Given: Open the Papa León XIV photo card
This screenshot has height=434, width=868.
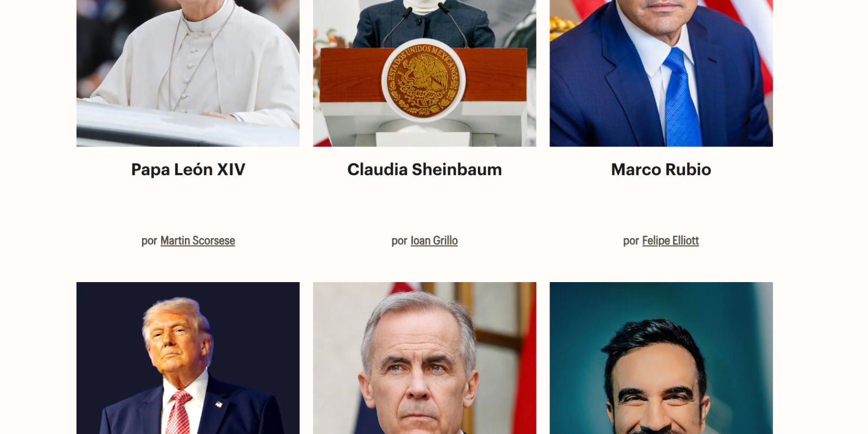Looking at the screenshot, I should pos(188,73).
